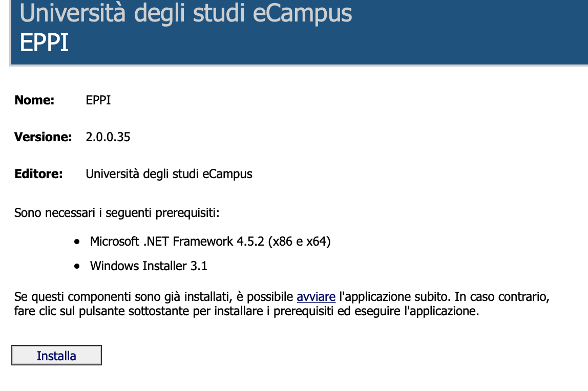The height and width of the screenshot is (391, 588).
Task: Click the Nome label
Action: (x=34, y=100)
